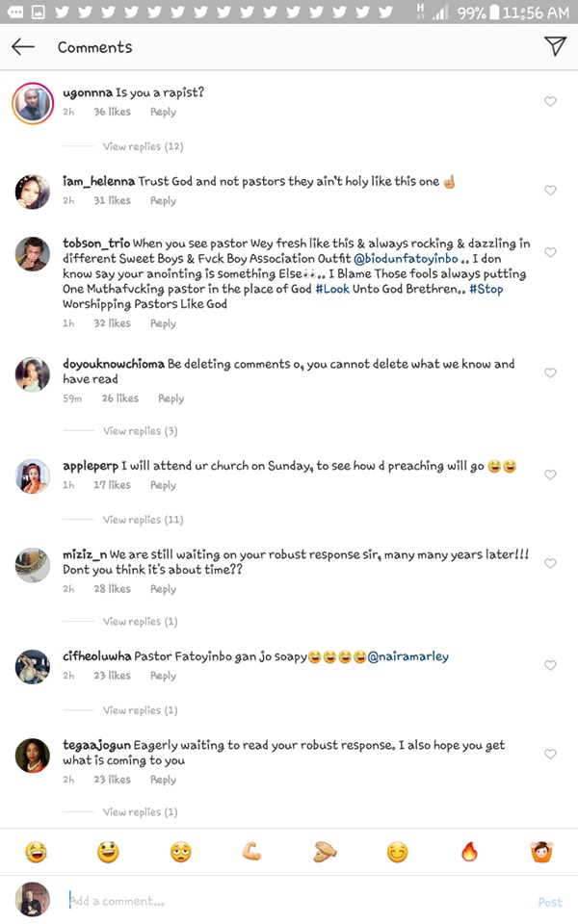Like ugonnna's comment with the heart
The height and width of the screenshot is (924, 578).
[x=550, y=102]
